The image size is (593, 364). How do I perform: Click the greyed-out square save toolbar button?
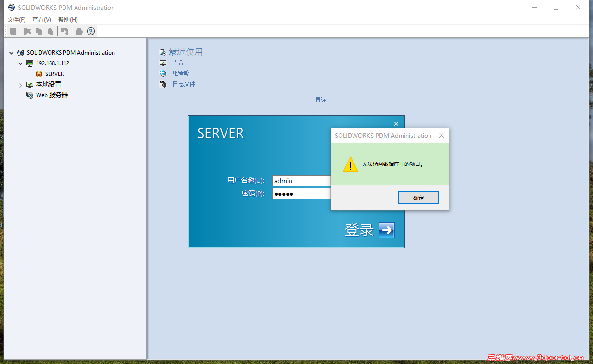pos(13,31)
